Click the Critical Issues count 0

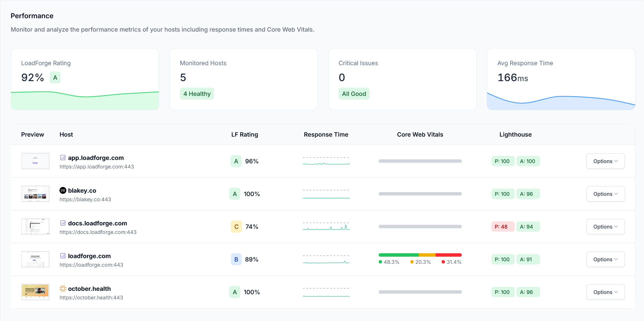[x=342, y=77]
